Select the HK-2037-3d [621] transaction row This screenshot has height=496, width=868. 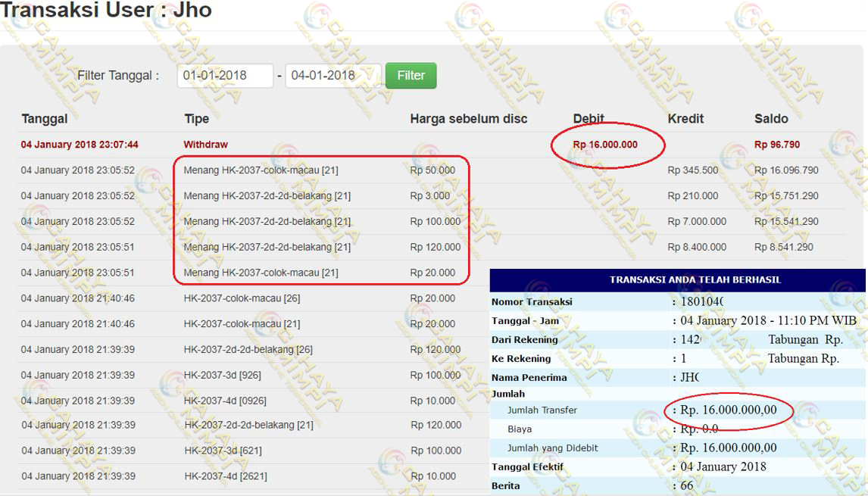223,451
